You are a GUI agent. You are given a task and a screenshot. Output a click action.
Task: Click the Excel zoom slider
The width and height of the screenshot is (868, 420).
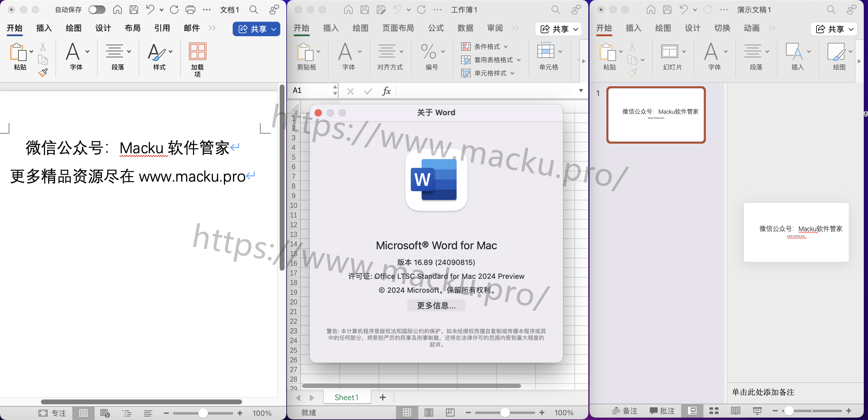pos(505,412)
